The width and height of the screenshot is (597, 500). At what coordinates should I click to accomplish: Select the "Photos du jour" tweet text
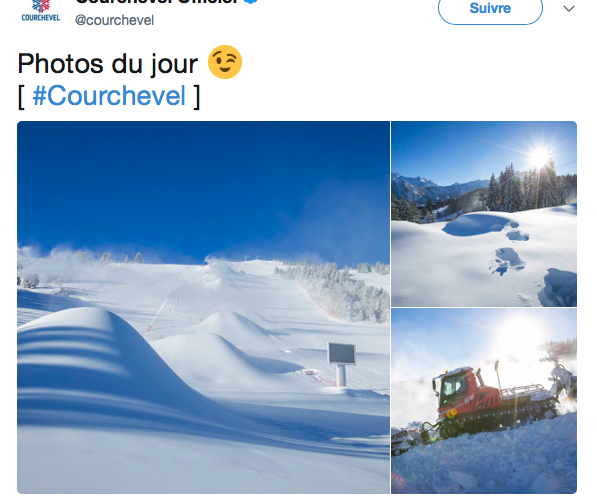pyautogui.click(x=108, y=64)
